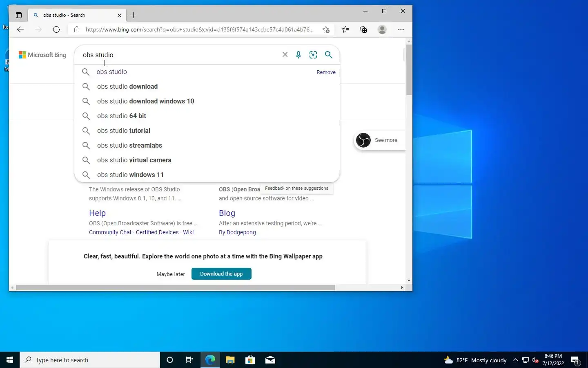The image size is (588, 368).
Task: Click the horizontal scrollbar left arrow
Action: [12, 287]
